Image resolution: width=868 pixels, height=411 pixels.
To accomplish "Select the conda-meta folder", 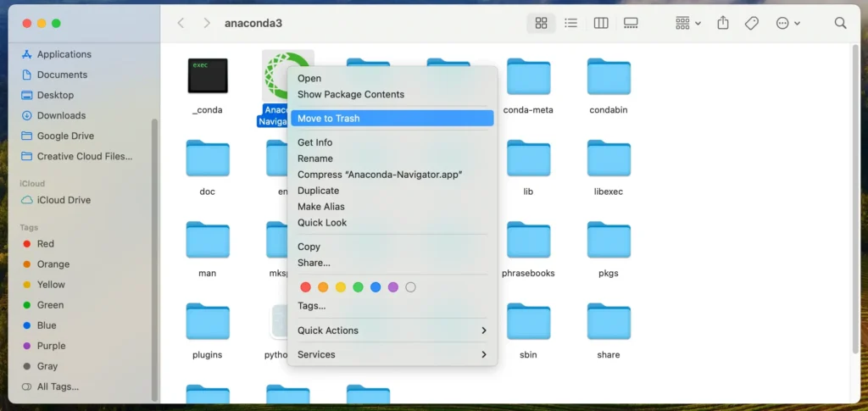I will coord(528,76).
